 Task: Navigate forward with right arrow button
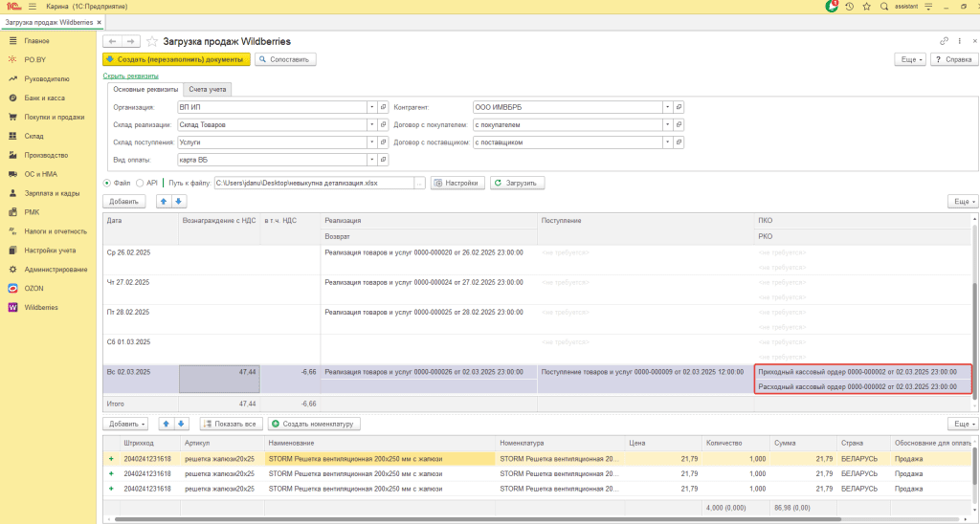pyautogui.click(x=130, y=41)
